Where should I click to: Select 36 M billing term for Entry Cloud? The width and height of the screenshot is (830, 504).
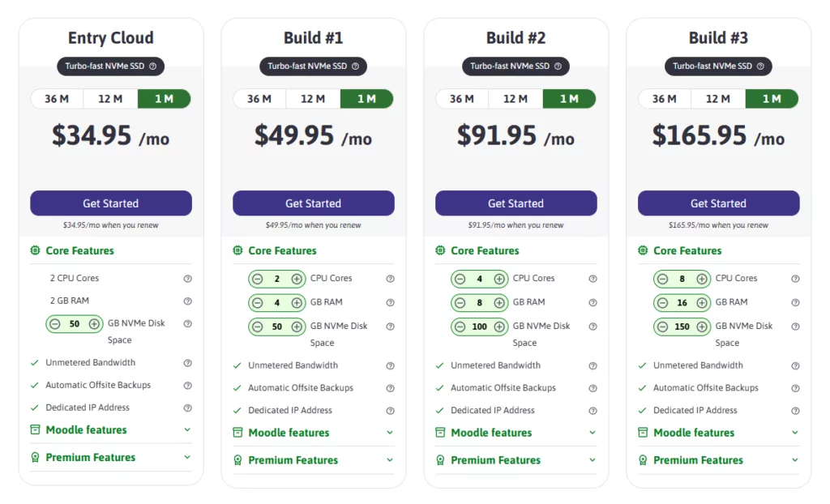coord(57,99)
